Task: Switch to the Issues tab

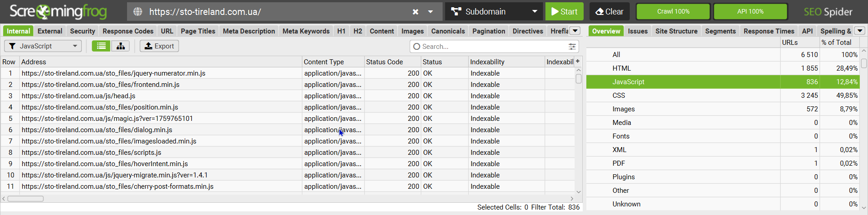Action: 637,31
